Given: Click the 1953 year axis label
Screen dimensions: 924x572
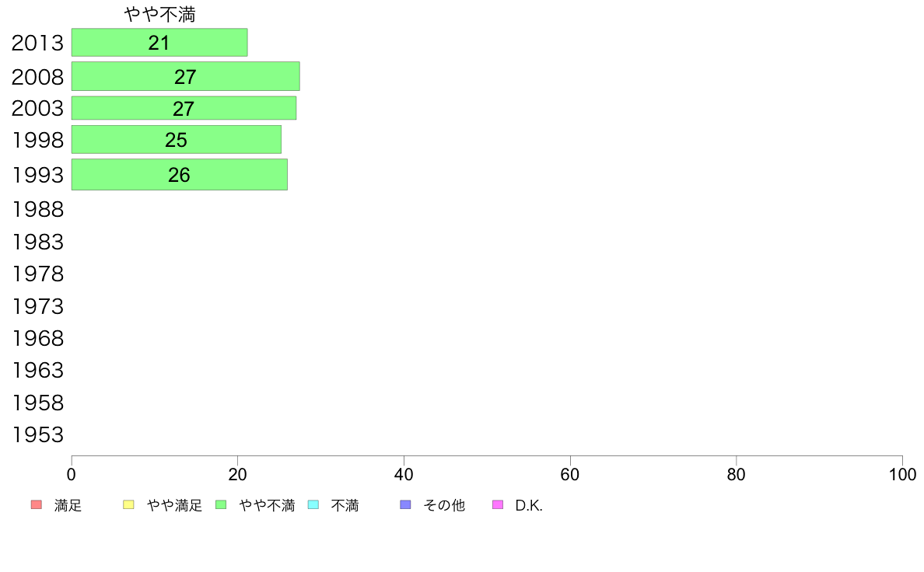Looking at the screenshot, I should tap(37, 434).
